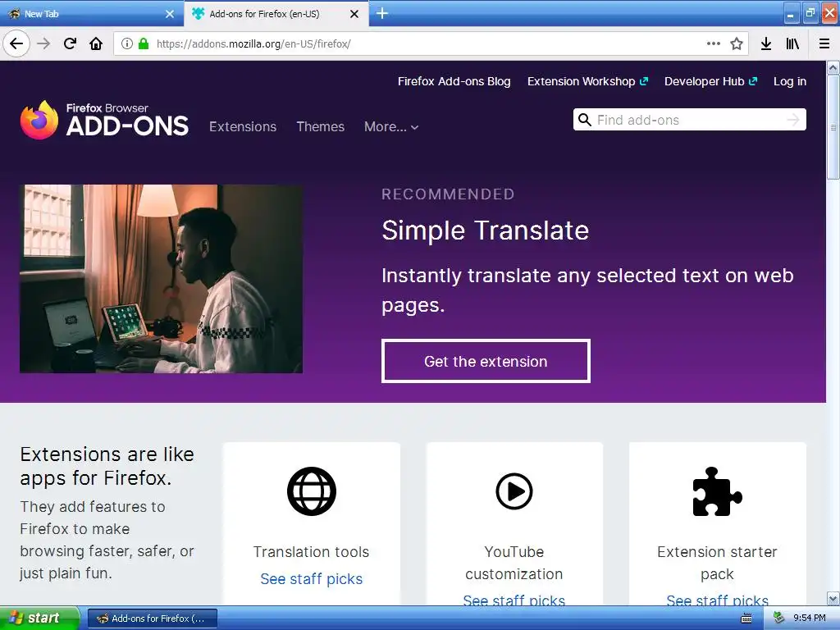
Task: Click the RECOMMENDED label
Action: [x=448, y=194]
